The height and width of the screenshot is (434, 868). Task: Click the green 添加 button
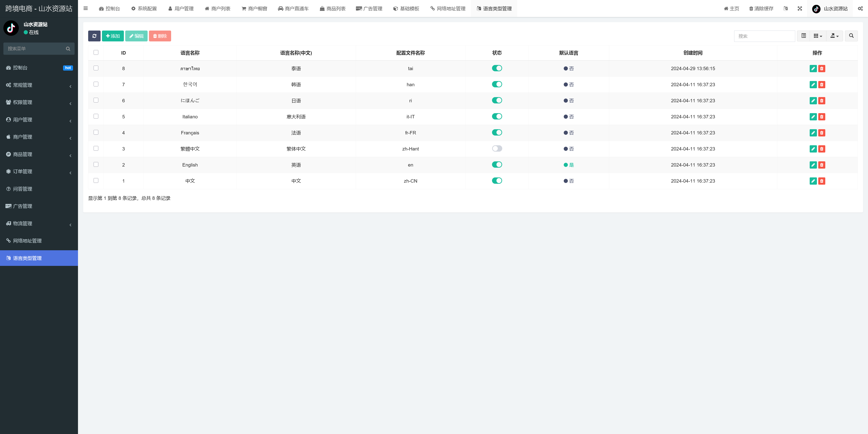[113, 36]
